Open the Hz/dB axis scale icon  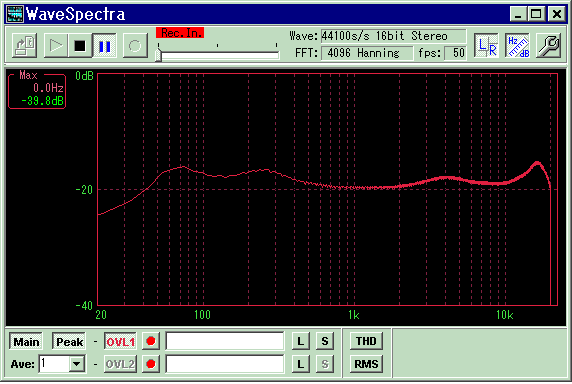click(x=518, y=46)
